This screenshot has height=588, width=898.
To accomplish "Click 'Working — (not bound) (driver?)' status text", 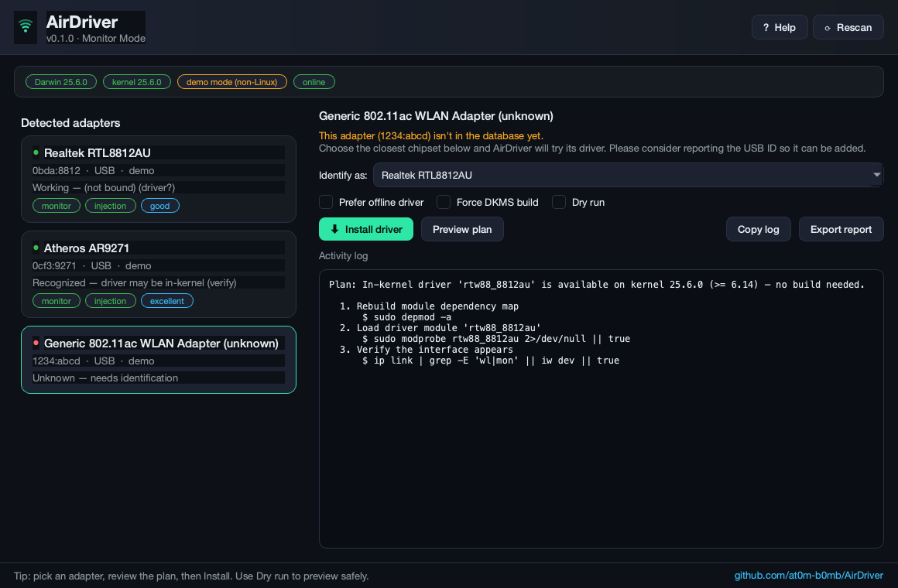I will point(104,188).
